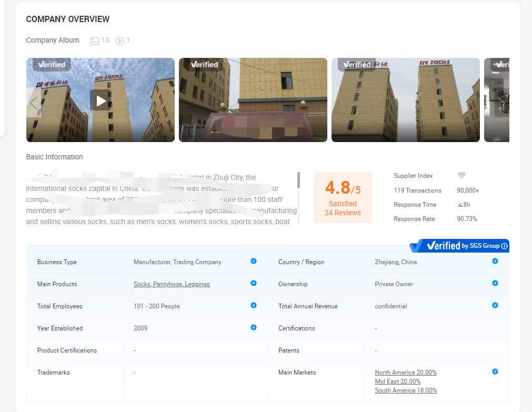Screen dimensions: 532x412
Task: Open the Mid East 20.00% market link
Action: point(397,381)
